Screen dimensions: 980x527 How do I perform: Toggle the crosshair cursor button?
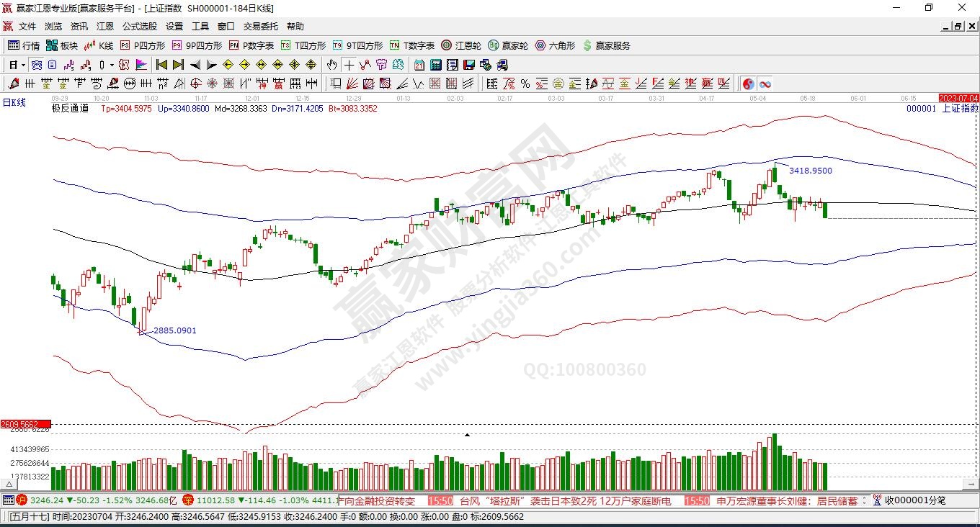pos(349,65)
